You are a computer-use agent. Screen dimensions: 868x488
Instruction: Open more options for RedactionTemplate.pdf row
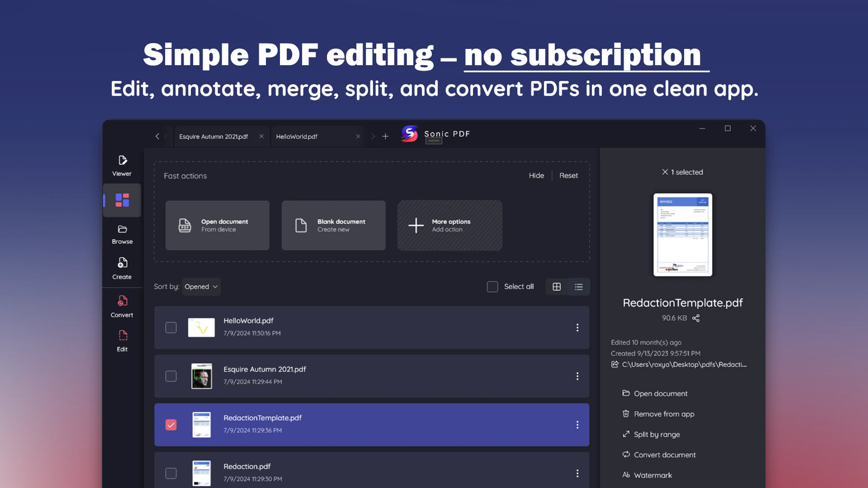(x=577, y=425)
